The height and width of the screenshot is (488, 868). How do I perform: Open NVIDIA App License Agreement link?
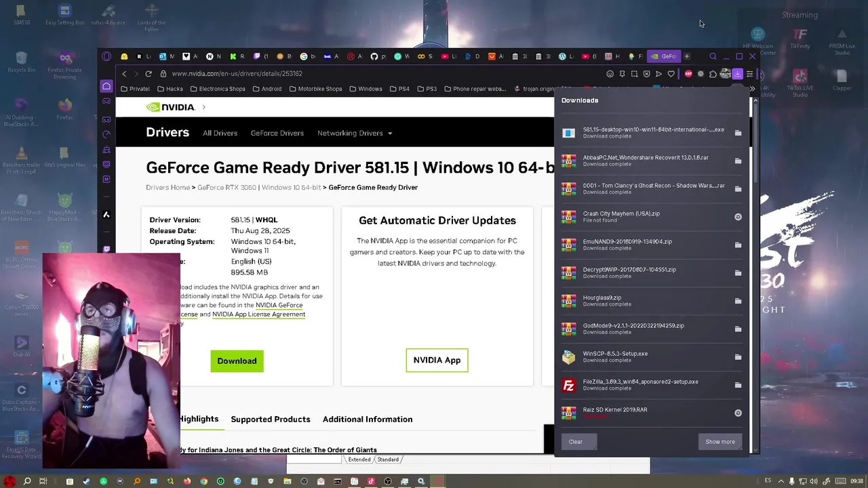pyautogui.click(x=258, y=314)
